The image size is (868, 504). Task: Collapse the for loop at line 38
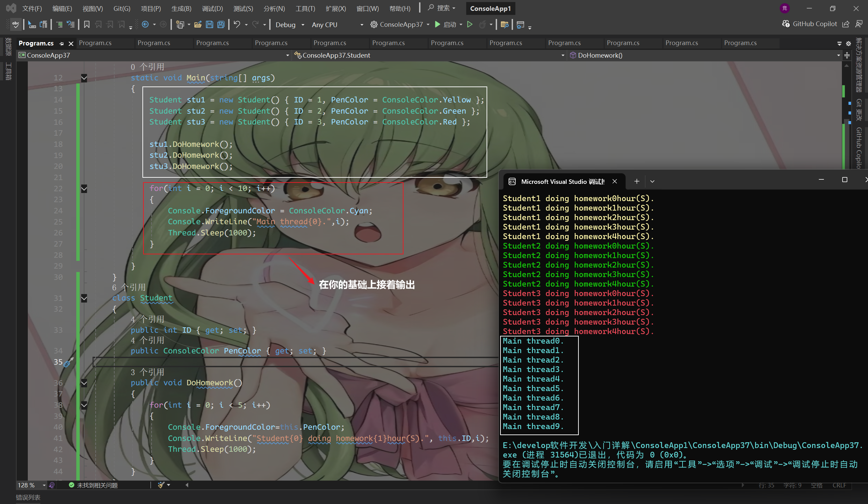pyautogui.click(x=84, y=405)
